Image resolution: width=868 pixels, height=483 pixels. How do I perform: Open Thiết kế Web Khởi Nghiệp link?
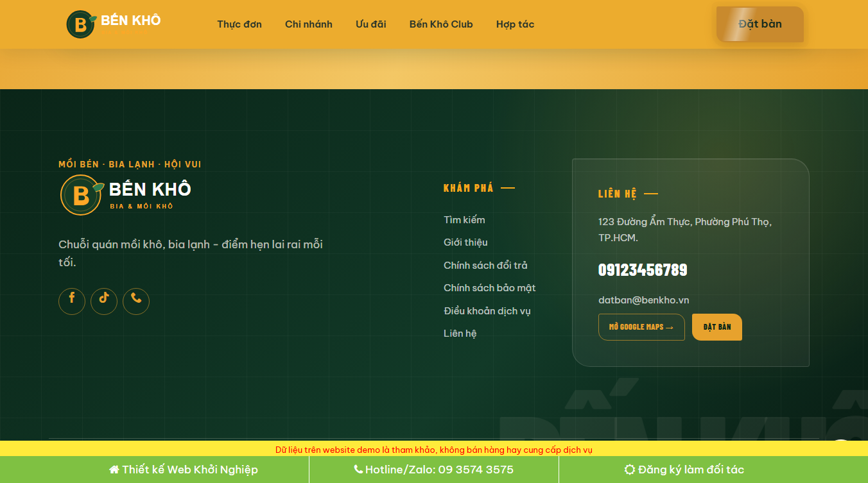pos(184,470)
